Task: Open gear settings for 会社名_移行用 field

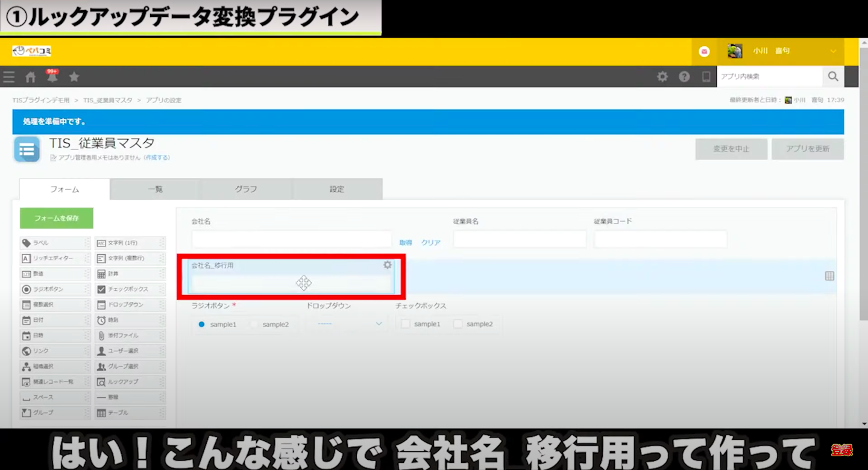Action: [388, 265]
